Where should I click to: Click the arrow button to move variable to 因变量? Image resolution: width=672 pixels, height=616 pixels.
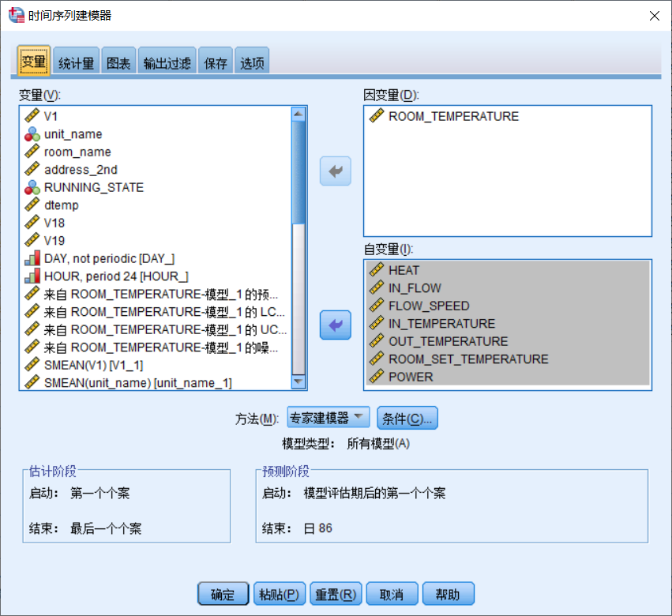(335, 171)
